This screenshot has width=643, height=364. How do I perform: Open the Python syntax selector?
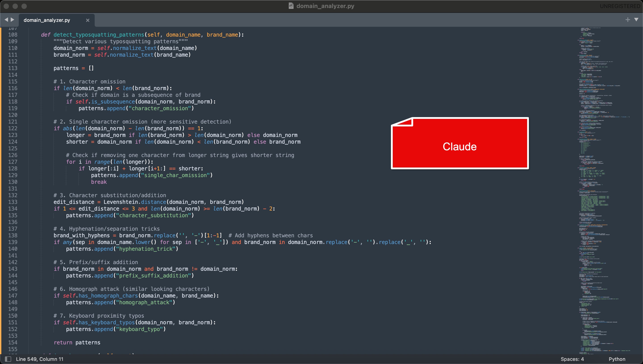(617, 359)
